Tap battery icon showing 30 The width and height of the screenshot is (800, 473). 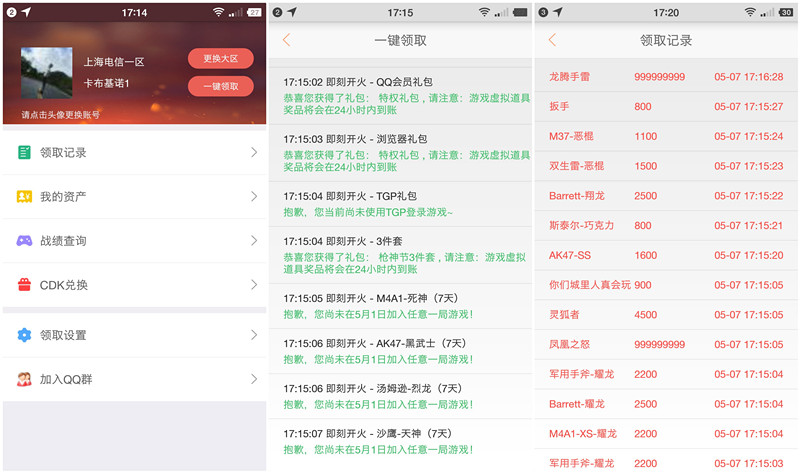point(786,12)
